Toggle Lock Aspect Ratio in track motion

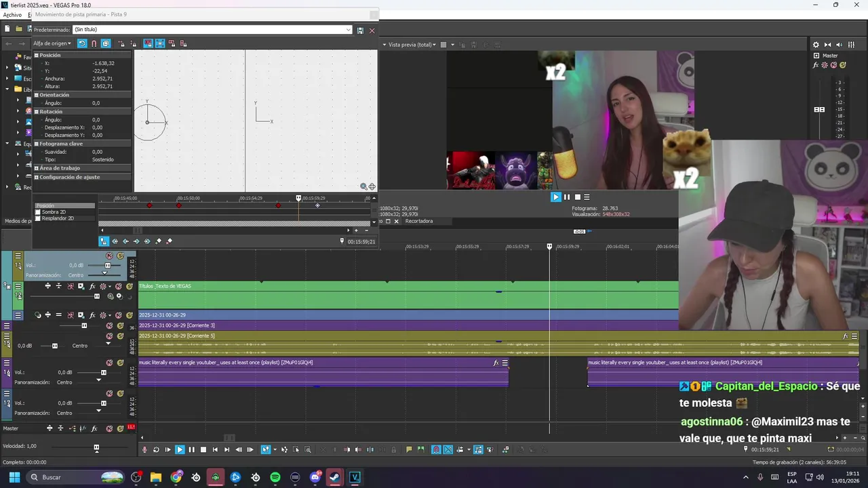(x=148, y=43)
